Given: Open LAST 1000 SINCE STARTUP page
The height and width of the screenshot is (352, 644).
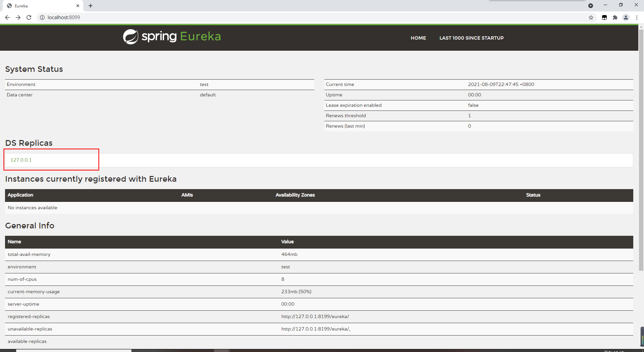Looking at the screenshot, I should coord(471,38).
